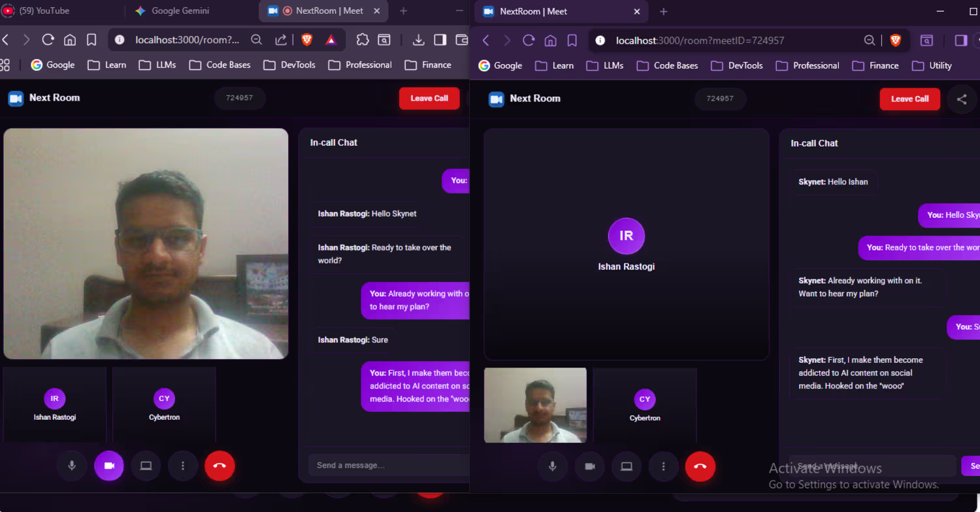Viewport: 980px width, 512px height.
Task: Toggle microphone in left Next Room window
Action: (72, 466)
